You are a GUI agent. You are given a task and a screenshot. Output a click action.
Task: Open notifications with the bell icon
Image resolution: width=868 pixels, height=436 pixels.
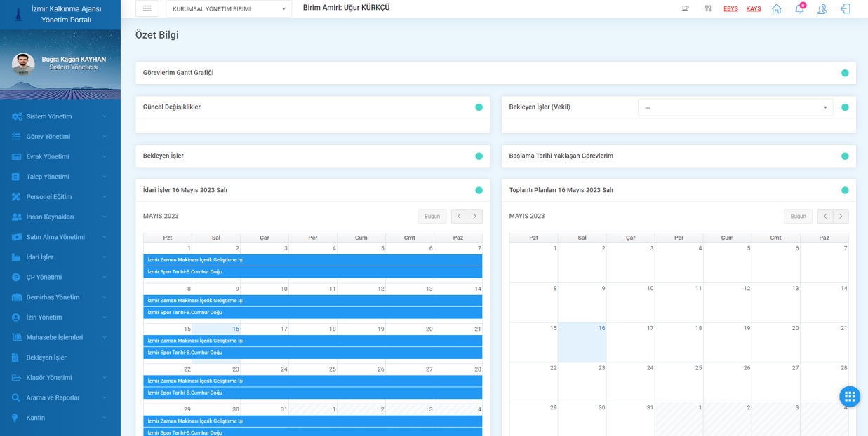click(799, 9)
